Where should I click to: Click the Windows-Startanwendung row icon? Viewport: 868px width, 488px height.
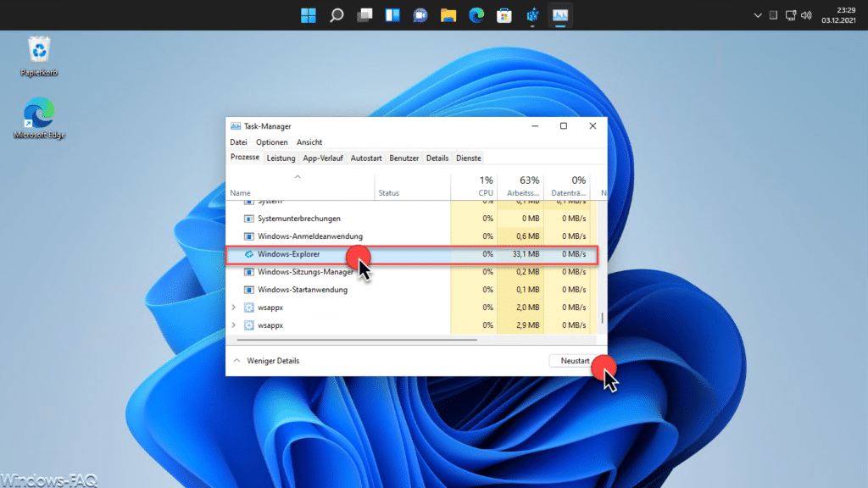249,290
